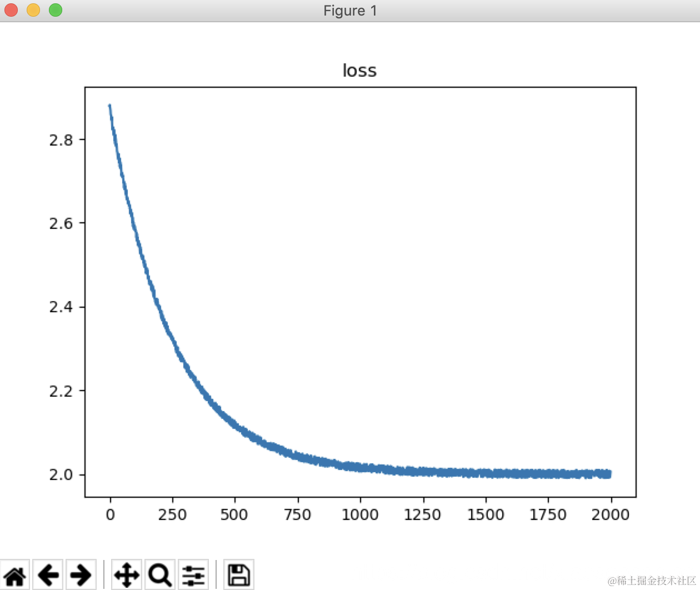700x590 pixels.
Task: Click the x-axis label 750
Action: (297, 514)
